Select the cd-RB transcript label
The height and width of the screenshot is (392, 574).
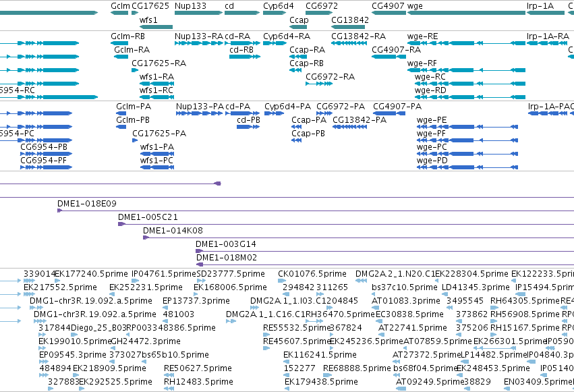[241, 50]
